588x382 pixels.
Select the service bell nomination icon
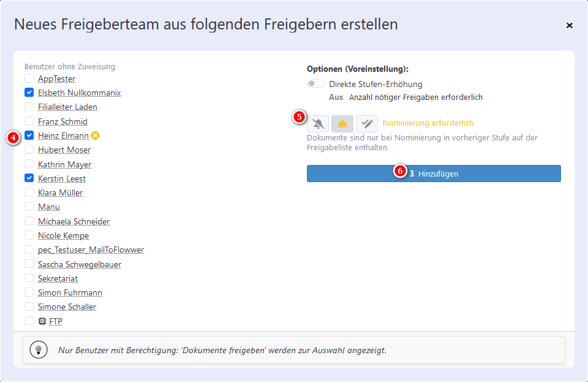(x=342, y=123)
